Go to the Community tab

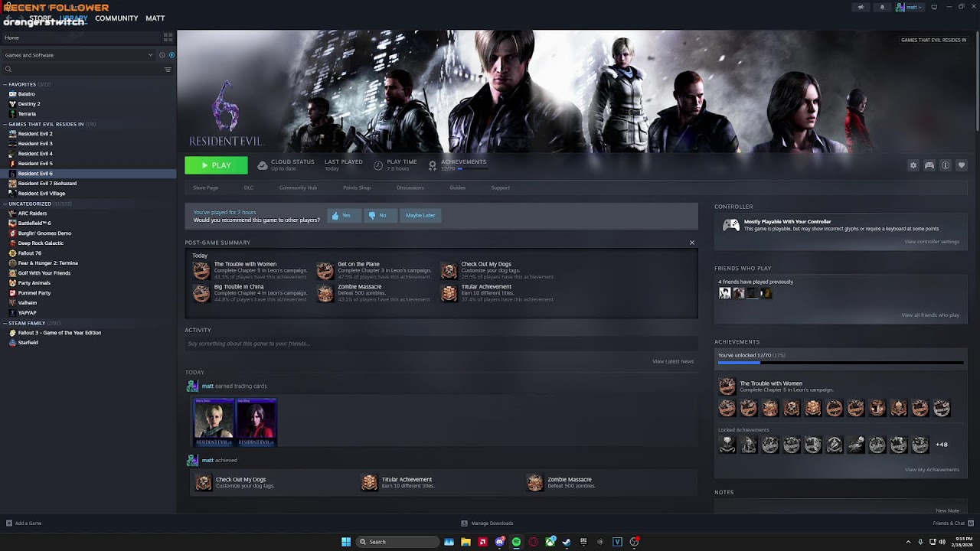tap(116, 18)
